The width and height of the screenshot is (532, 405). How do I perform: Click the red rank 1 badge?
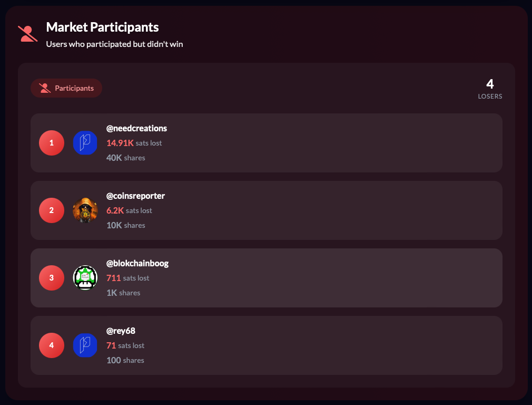tap(52, 143)
